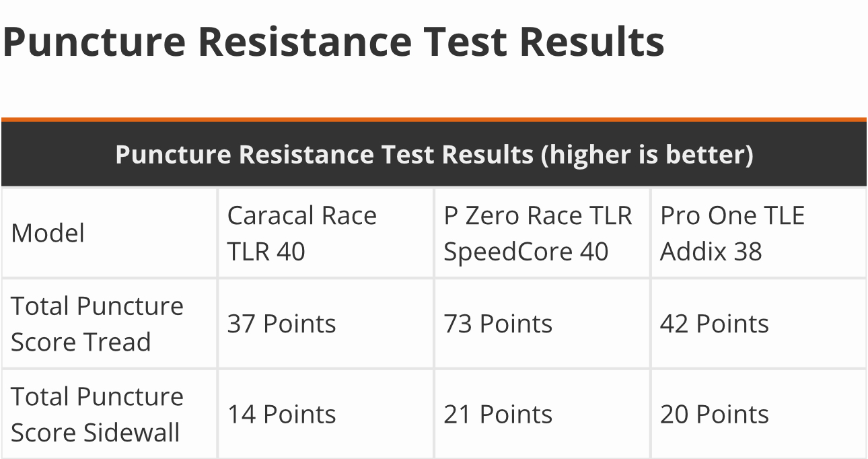Click the main heading Puncture Resistance Test Results
868x459 pixels.
[334, 42]
